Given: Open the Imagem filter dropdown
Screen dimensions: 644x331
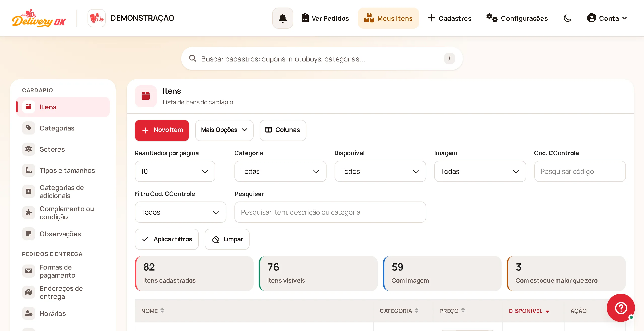Looking at the screenshot, I should (480, 171).
